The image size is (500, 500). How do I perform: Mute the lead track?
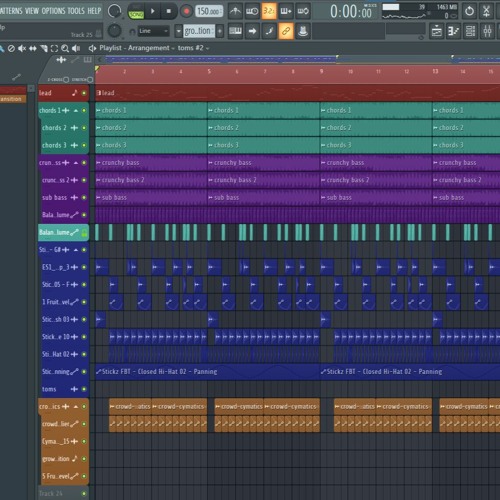[x=84, y=93]
